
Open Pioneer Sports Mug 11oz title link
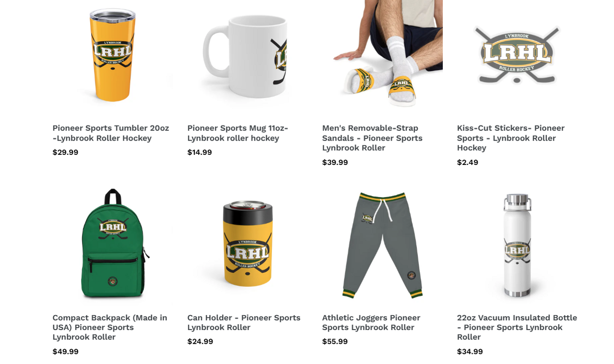tap(238, 133)
